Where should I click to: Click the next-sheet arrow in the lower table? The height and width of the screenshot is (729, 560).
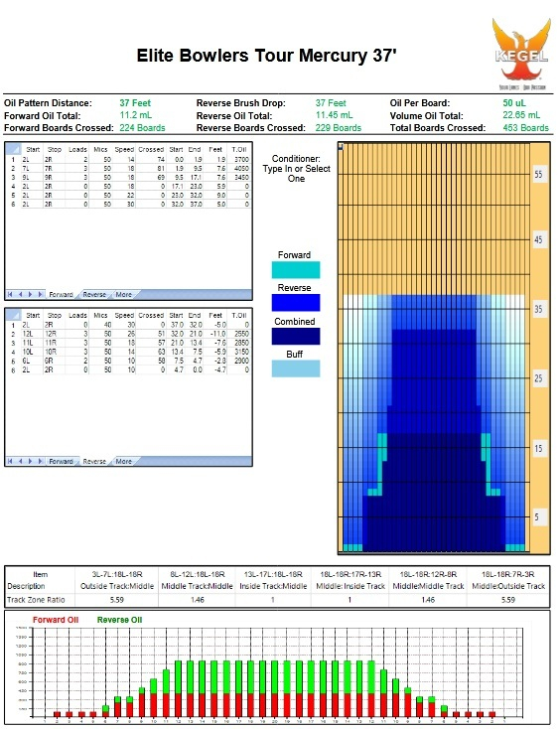30,461
